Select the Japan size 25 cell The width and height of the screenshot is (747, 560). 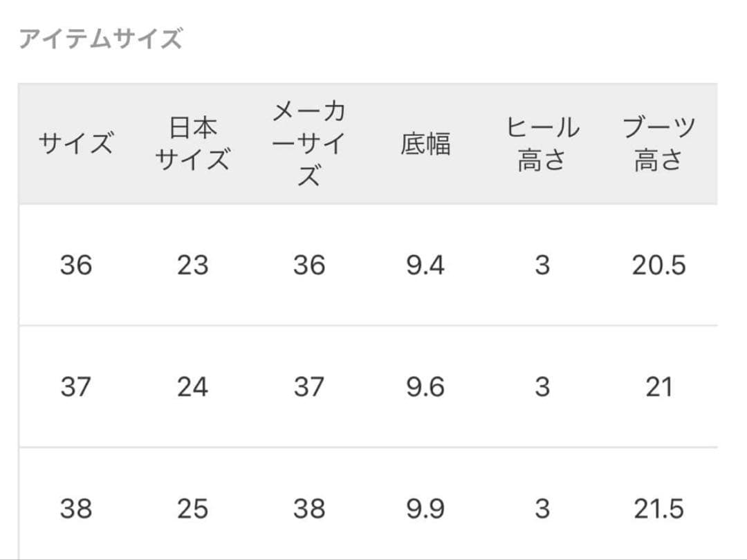(x=192, y=509)
